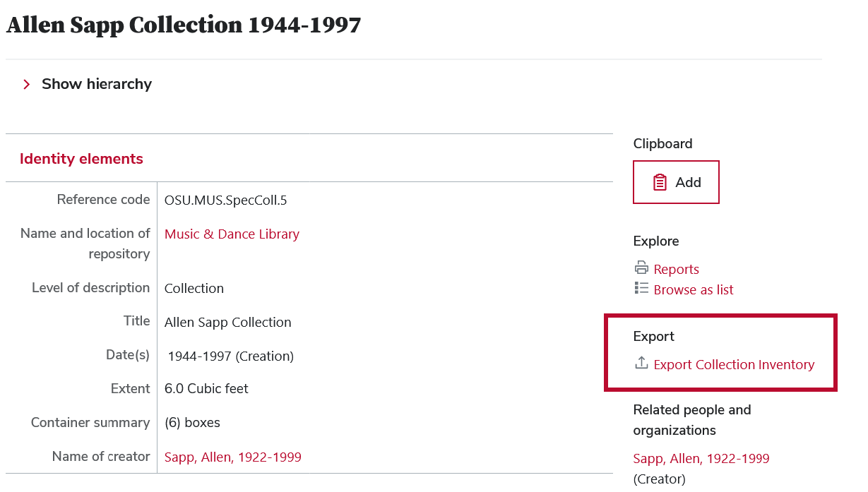868x492 pixels.
Task: Click the Export section label
Action: (654, 336)
